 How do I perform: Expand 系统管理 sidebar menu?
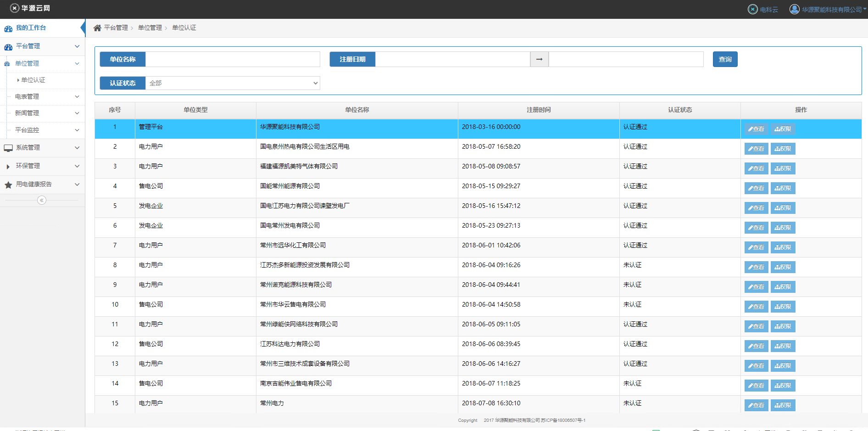[x=42, y=148]
